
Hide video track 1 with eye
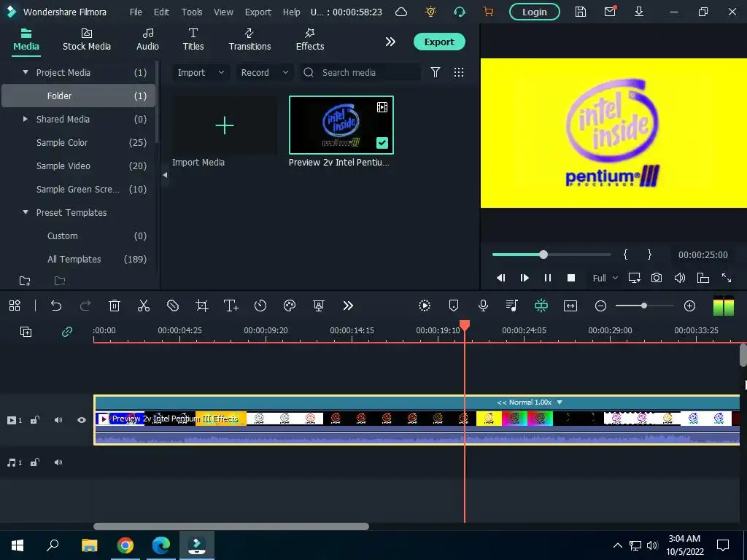(x=82, y=420)
